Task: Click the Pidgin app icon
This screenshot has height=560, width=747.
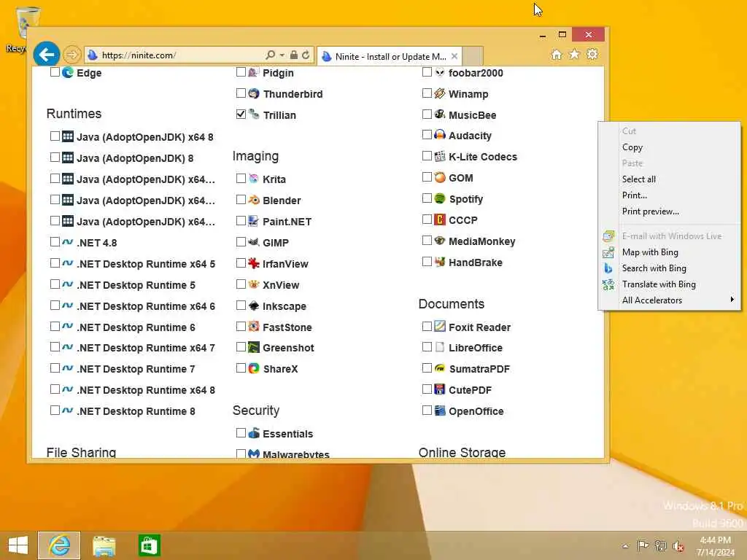Action: pyautogui.click(x=253, y=72)
